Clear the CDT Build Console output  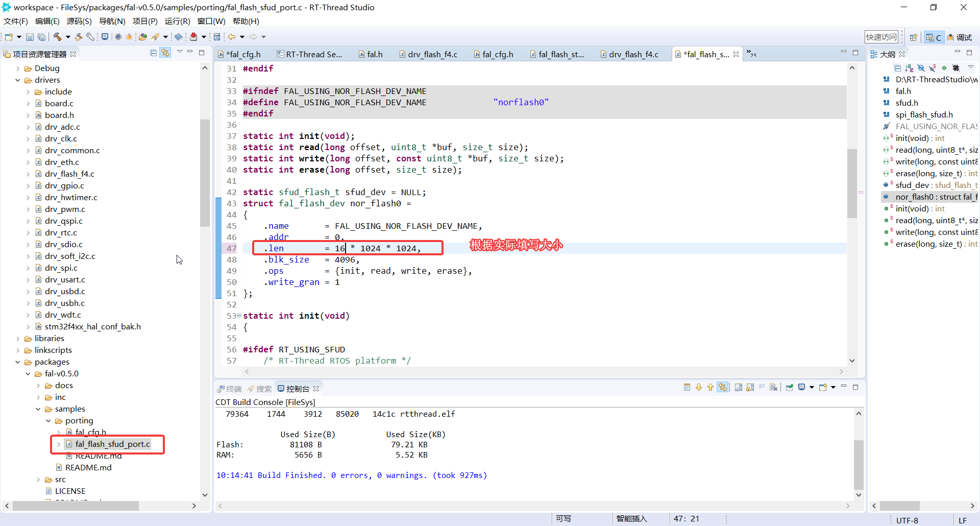click(774, 387)
